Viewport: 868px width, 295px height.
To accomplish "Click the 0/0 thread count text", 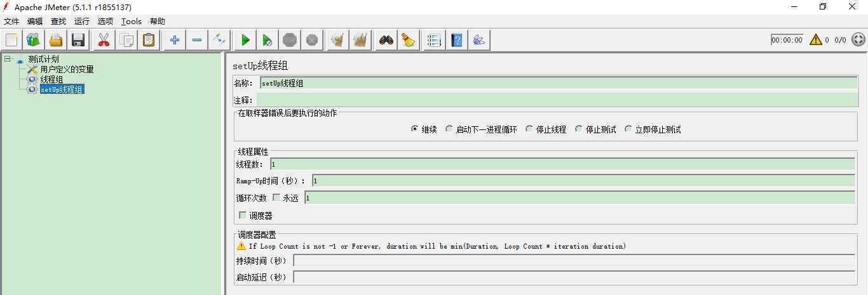I will (840, 40).
